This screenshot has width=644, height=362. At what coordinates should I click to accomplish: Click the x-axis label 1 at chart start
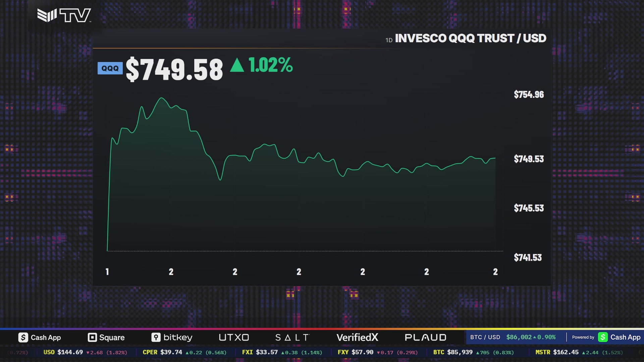[x=107, y=272]
